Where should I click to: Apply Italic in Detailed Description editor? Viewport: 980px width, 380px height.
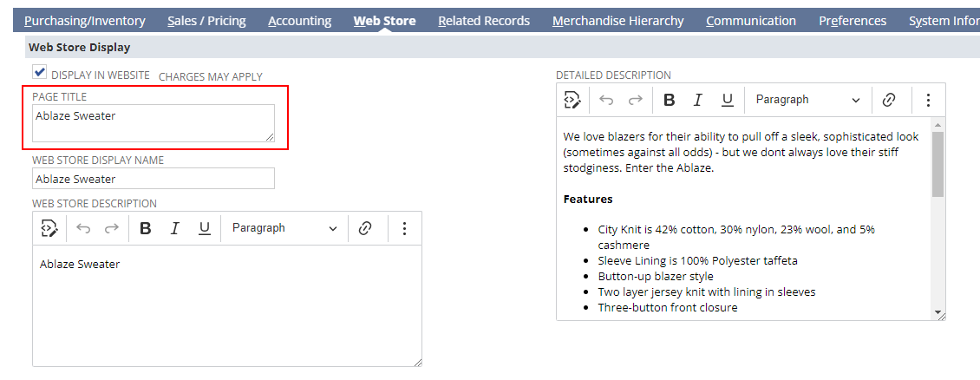click(697, 100)
